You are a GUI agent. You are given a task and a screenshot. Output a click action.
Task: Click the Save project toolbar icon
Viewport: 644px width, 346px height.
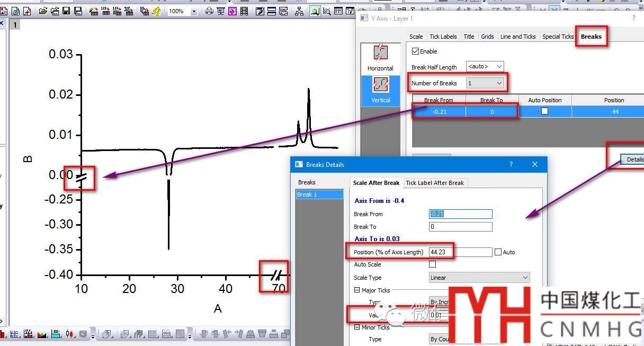point(67,11)
